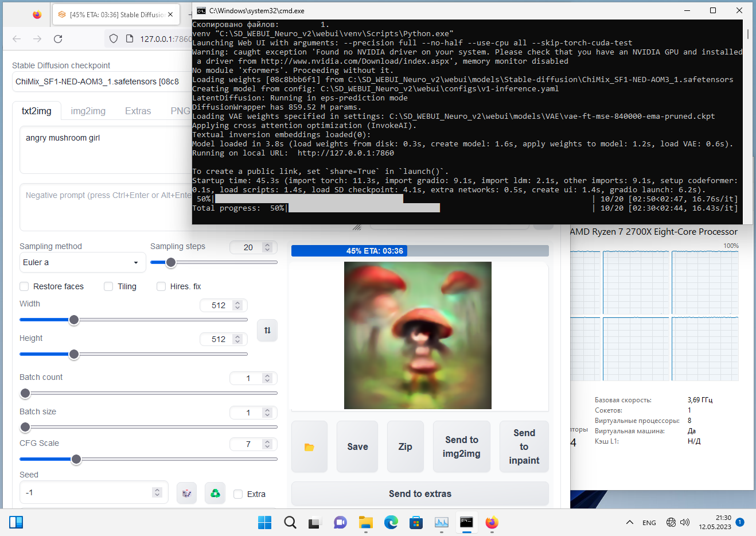Click the 45% ETA generation progress bar
The height and width of the screenshot is (536, 756).
[x=420, y=251]
